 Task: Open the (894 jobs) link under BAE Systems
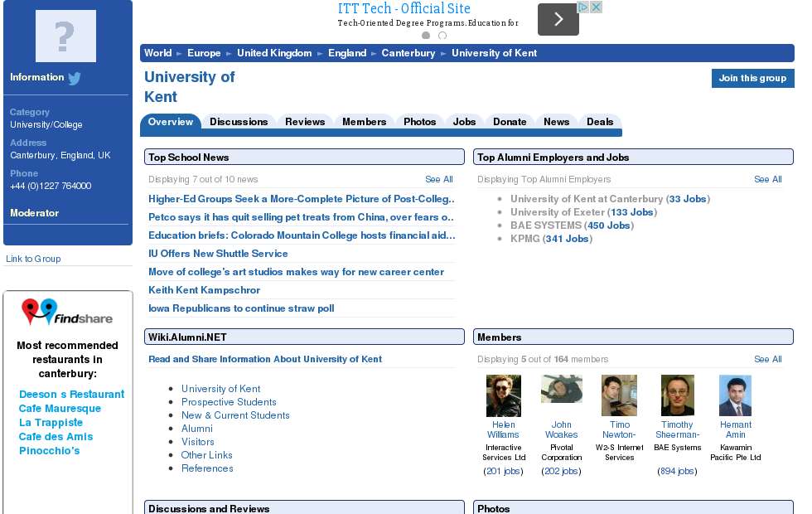point(678,471)
